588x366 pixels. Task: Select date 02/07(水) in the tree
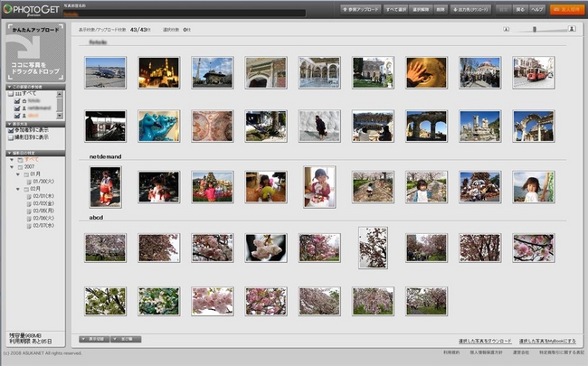click(x=43, y=226)
